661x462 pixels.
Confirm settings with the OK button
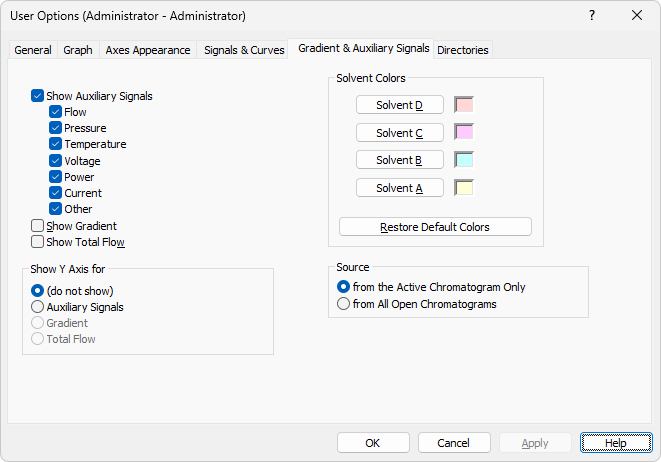373,443
